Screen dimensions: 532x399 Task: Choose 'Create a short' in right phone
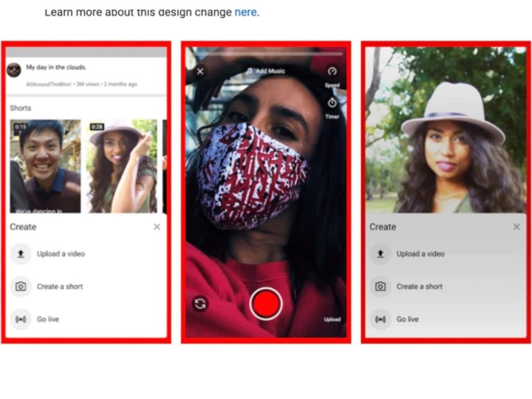coord(419,287)
